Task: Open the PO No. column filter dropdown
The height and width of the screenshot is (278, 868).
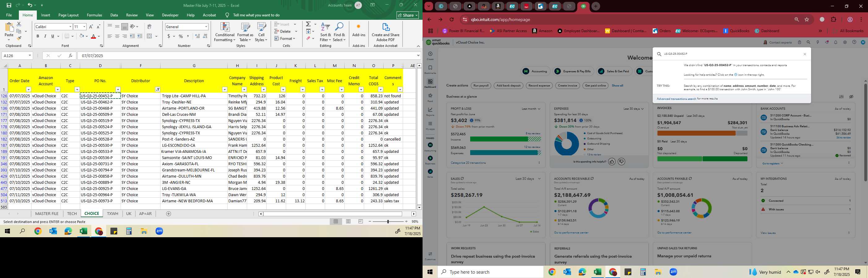Action: 118,90
